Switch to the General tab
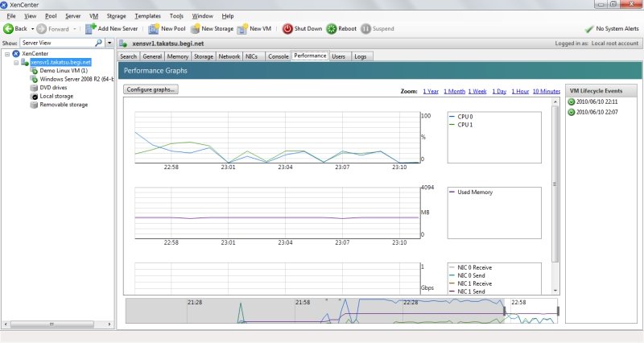This screenshot has width=644, height=343. (152, 56)
